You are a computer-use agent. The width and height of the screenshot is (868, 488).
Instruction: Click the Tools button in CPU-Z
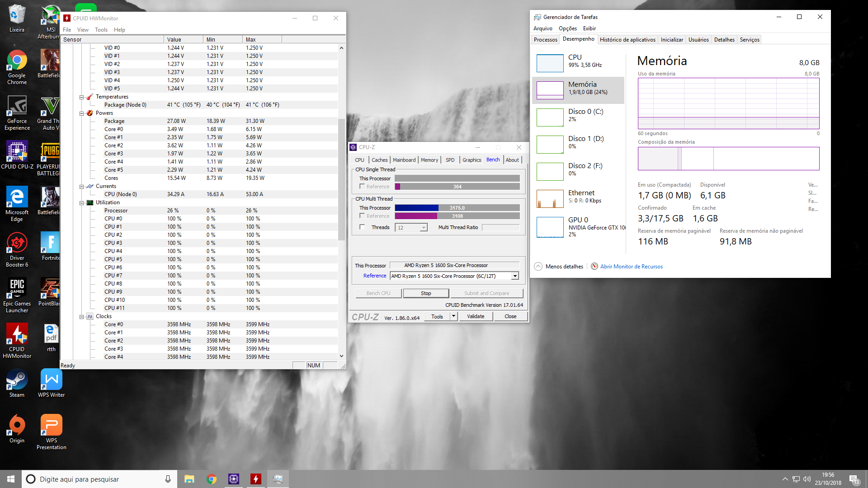[x=437, y=317]
